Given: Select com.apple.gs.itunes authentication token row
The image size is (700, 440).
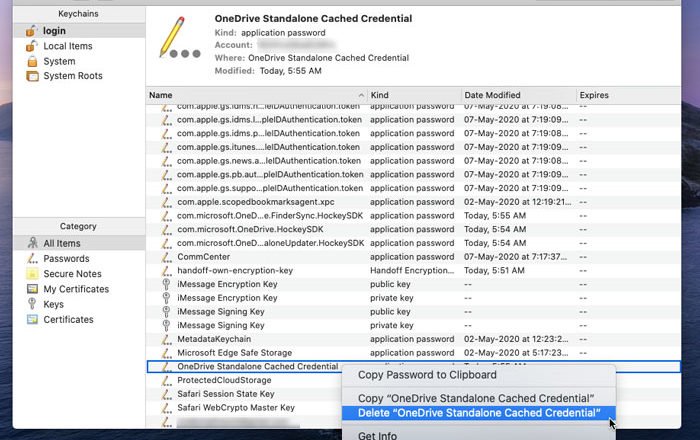Looking at the screenshot, I should point(413,147).
